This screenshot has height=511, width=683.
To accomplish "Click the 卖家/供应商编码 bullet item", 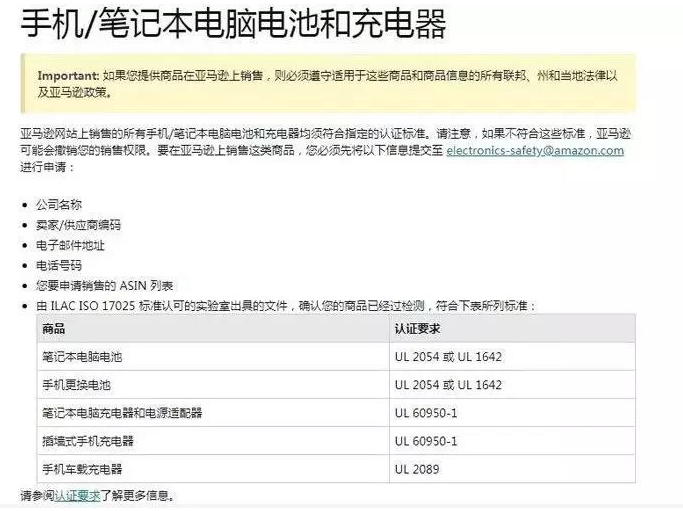I will coord(77,224).
